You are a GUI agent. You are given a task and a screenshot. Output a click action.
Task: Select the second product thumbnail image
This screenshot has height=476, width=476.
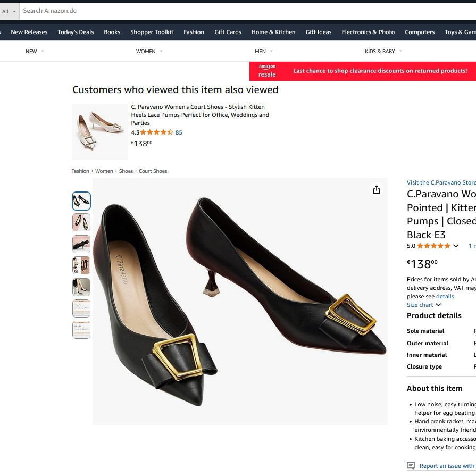81,222
